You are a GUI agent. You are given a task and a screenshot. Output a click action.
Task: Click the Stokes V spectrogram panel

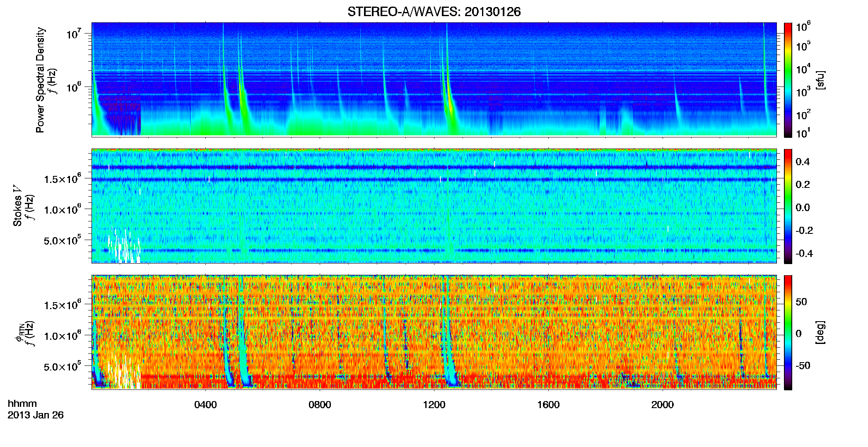click(434, 206)
